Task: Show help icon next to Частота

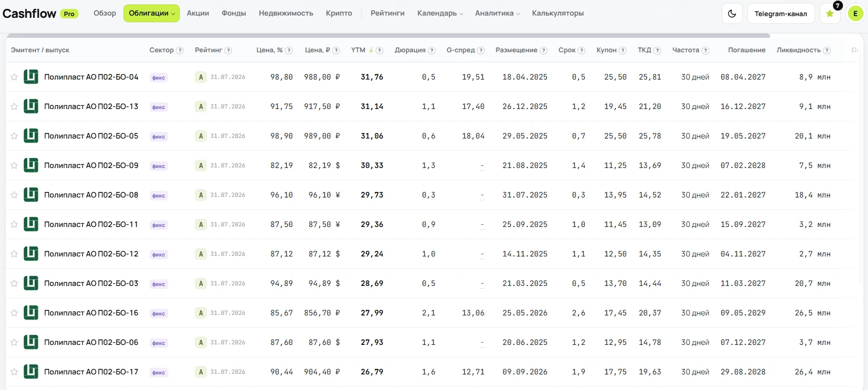Action: pyautogui.click(x=706, y=51)
